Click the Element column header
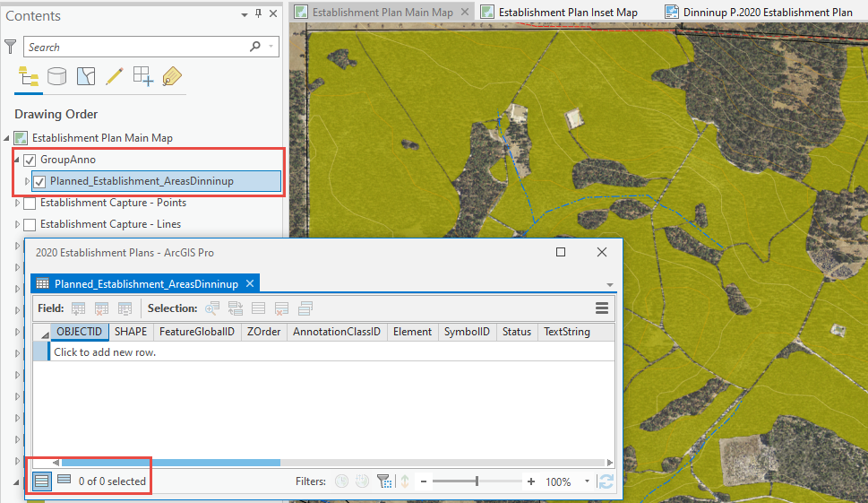This screenshot has height=503, width=868. (412, 332)
